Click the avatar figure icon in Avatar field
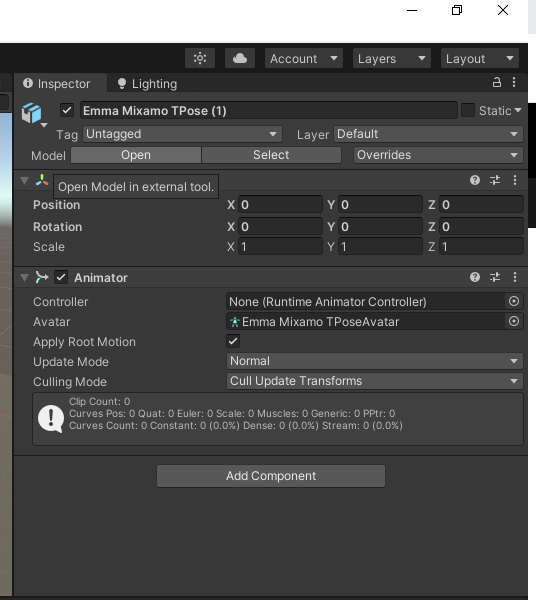 pyautogui.click(x=235, y=322)
